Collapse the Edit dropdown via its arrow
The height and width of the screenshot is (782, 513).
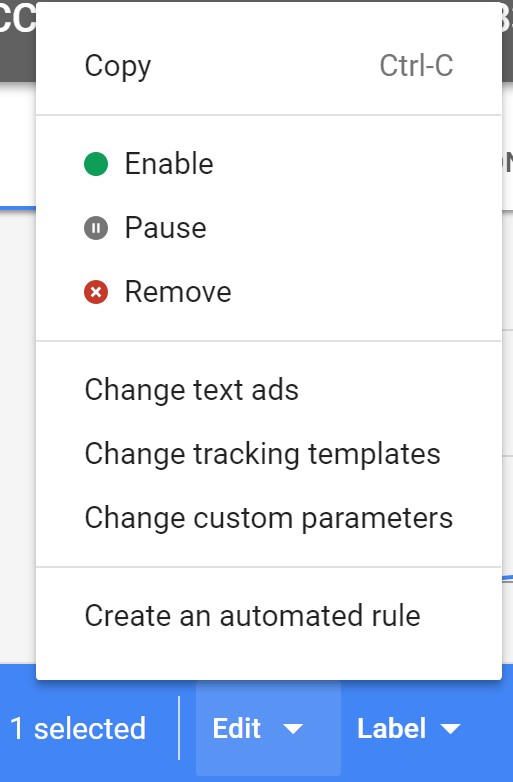(293, 729)
